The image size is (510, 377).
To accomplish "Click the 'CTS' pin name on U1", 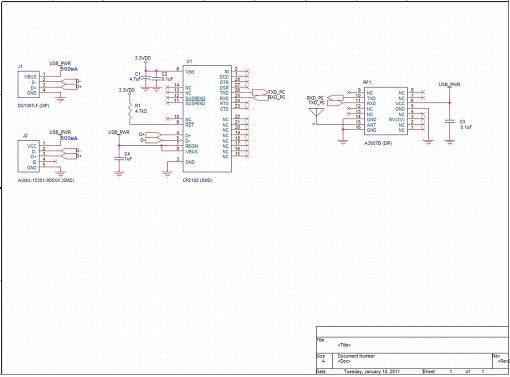I will [x=224, y=109].
